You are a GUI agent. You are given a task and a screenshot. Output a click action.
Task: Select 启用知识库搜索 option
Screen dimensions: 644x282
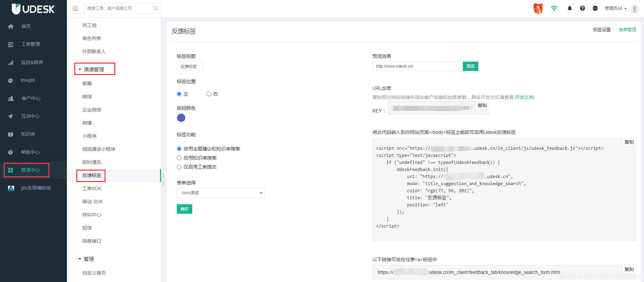point(179,158)
